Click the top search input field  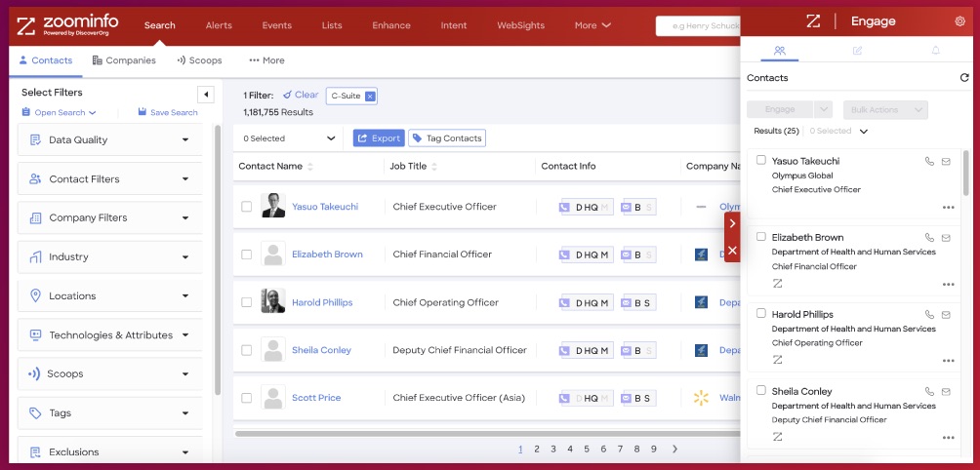pyautogui.click(x=698, y=26)
